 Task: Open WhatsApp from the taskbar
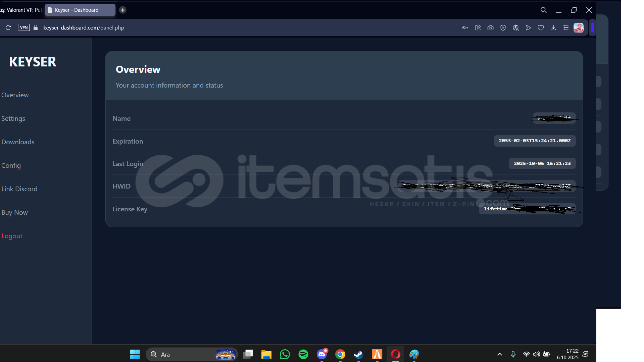[285, 354]
